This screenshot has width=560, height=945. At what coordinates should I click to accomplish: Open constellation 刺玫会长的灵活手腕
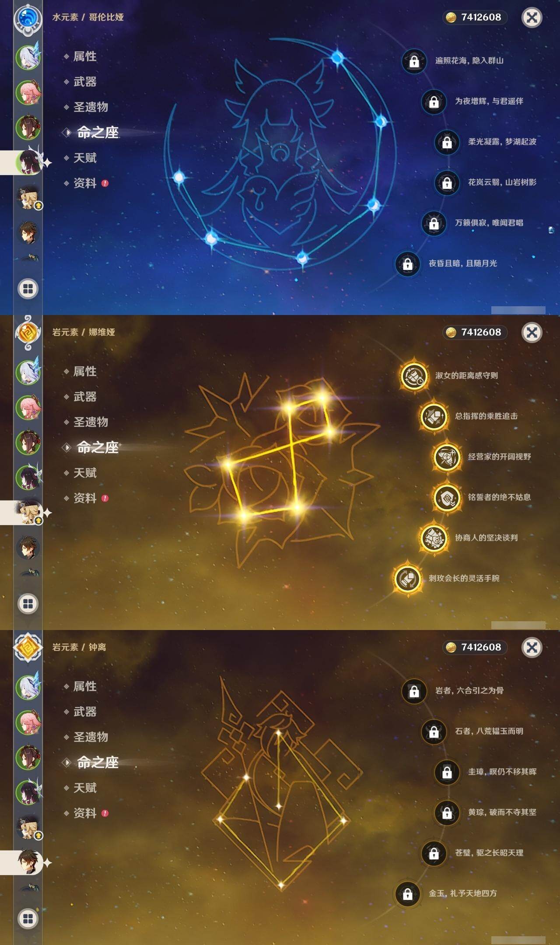pos(447,578)
